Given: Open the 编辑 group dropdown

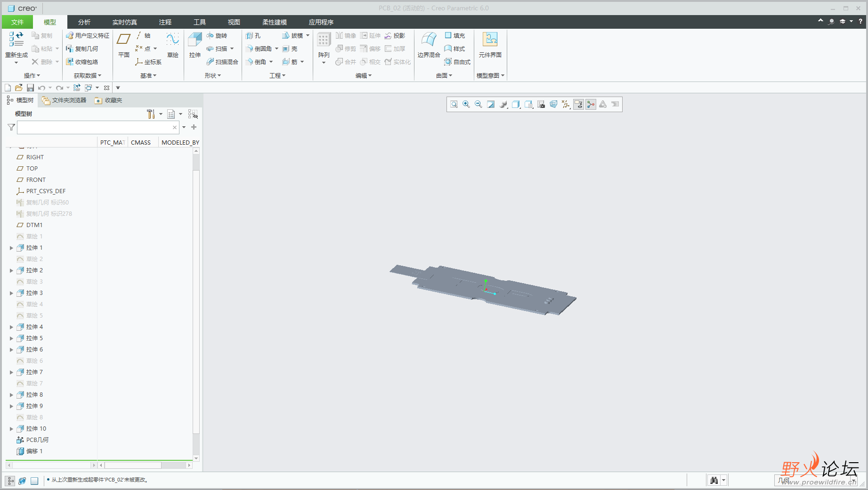Looking at the screenshot, I should click(x=364, y=75).
